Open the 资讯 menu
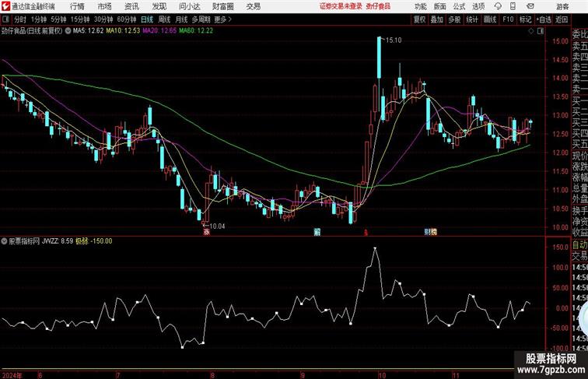The image size is (588, 379). (131, 6)
